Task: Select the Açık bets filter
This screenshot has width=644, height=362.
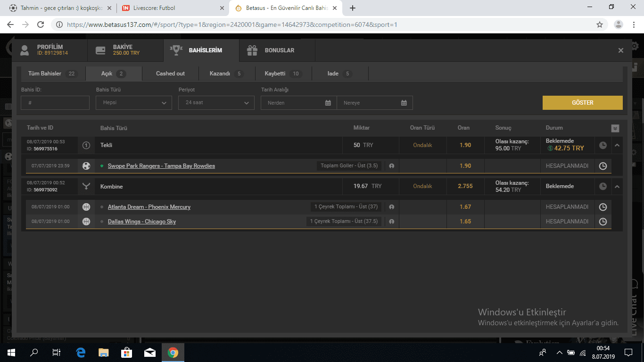Action: (114, 74)
